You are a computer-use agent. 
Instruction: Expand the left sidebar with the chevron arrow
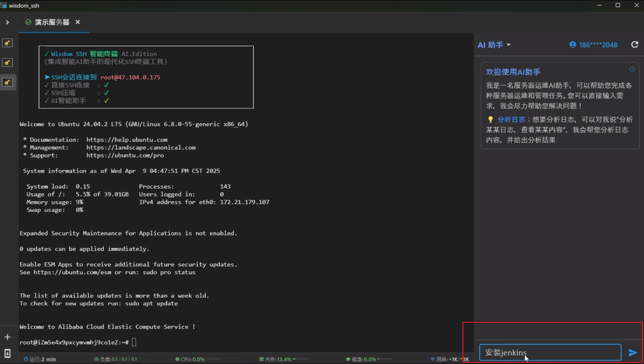pos(8,22)
